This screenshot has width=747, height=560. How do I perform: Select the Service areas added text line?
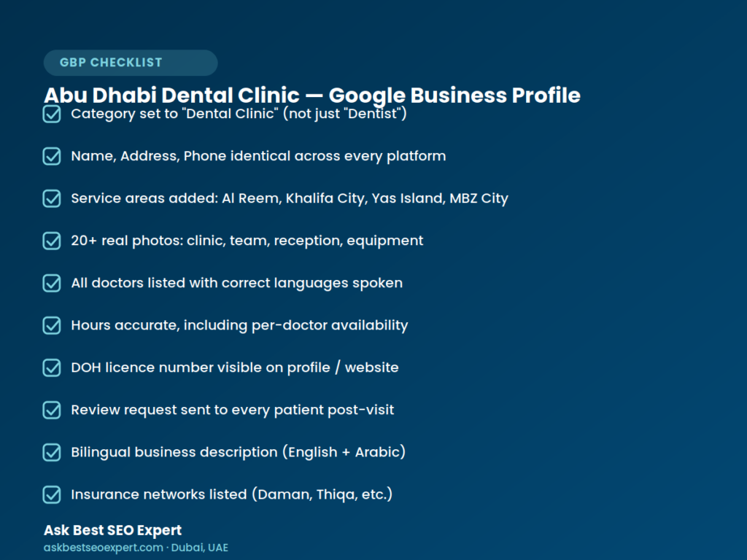click(x=290, y=198)
